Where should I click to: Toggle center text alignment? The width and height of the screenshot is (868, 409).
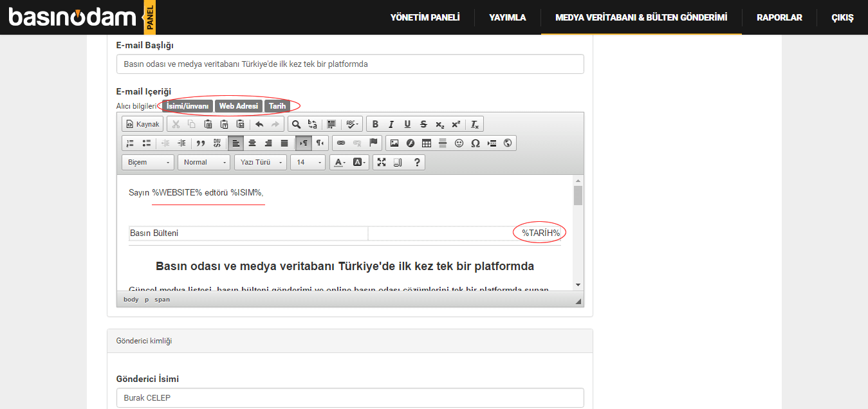[x=252, y=143]
